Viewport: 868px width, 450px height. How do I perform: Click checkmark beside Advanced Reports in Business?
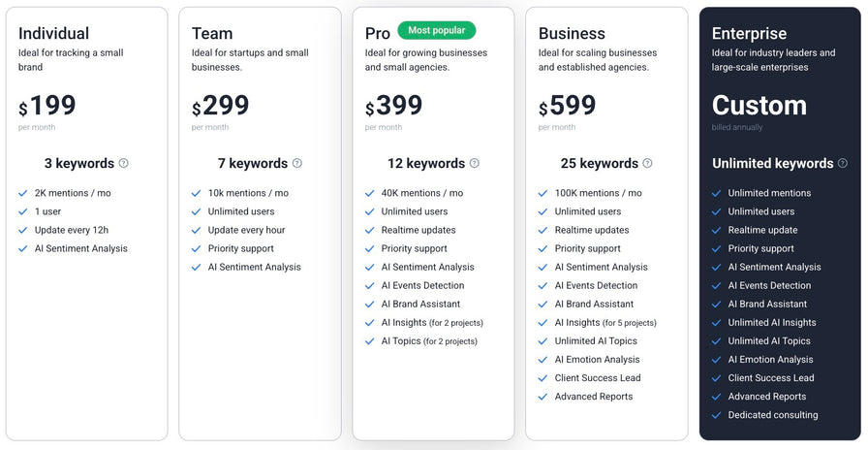543,397
